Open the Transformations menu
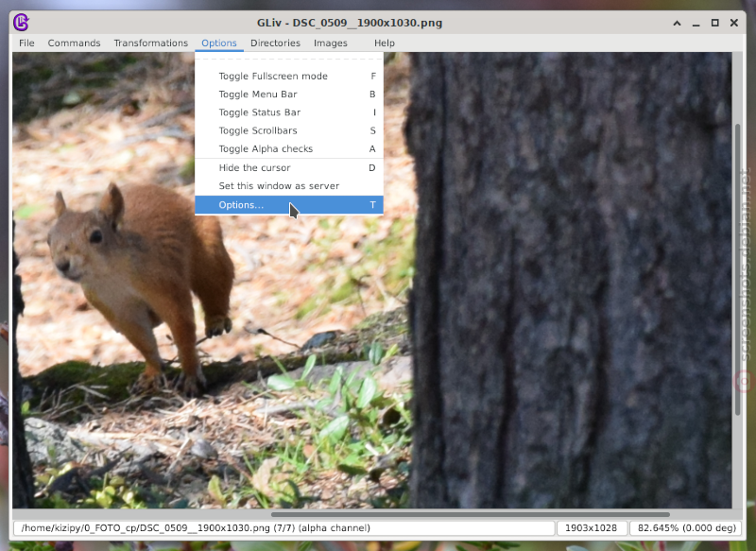This screenshot has width=756, height=551. tap(151, 43)
